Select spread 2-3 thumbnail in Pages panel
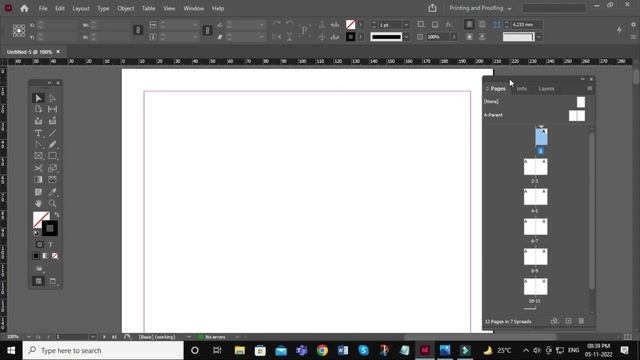 pyautogui.click(x=536, y=167)
